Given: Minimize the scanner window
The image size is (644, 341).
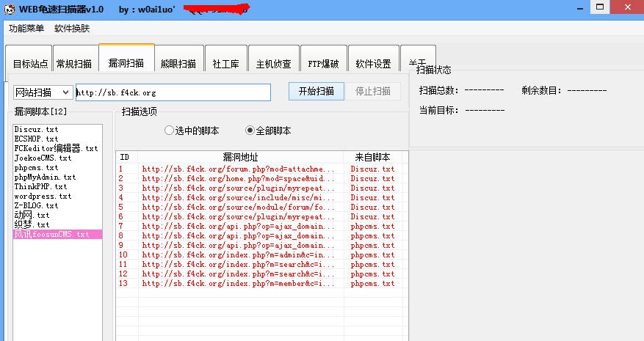Looking at the screenshot, I should [x=580, y=8].
